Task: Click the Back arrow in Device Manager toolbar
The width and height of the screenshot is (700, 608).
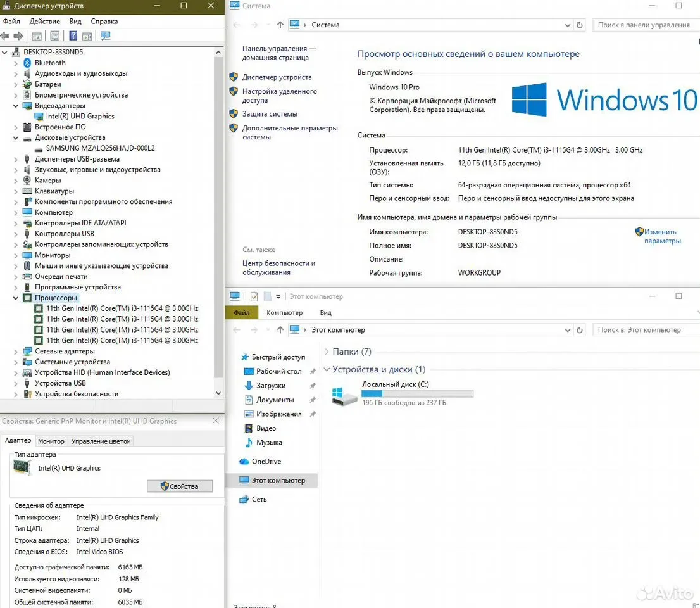Action: click(5, 35)
